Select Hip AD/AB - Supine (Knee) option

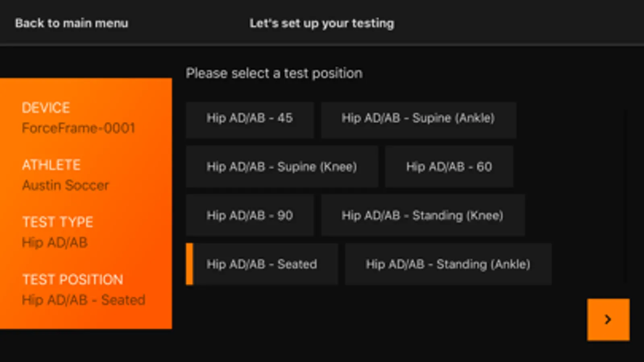click(282, 167)
